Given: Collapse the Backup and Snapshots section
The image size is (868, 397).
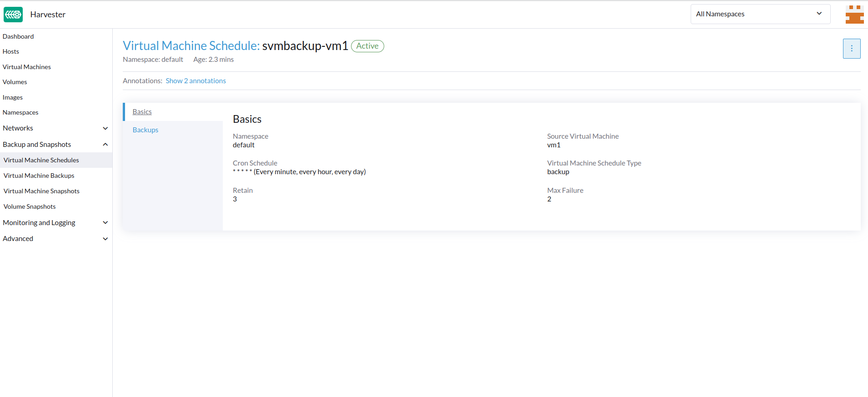Looking at the screenshot, I should [105, 145].
